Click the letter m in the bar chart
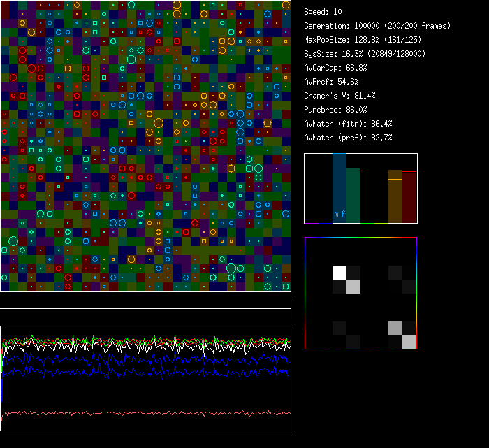The height and width of the screenshot is (448, 489). [336, 214]
